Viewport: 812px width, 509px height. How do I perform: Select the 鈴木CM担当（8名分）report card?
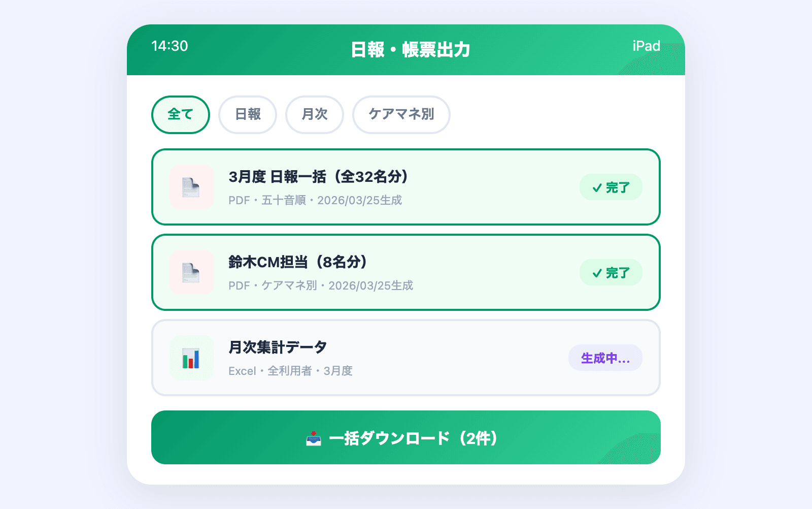[x=406, y=272]
